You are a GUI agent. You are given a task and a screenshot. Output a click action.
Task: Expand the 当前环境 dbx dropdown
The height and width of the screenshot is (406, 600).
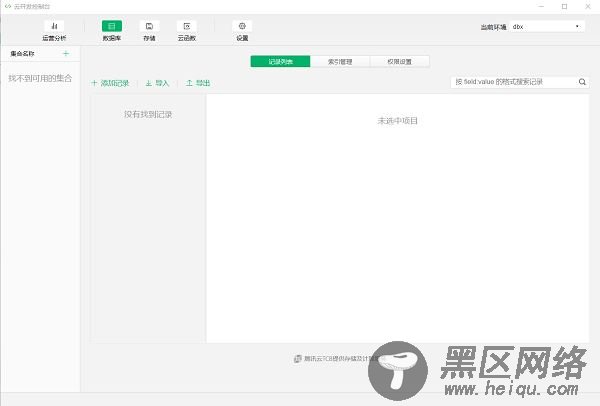547,27
